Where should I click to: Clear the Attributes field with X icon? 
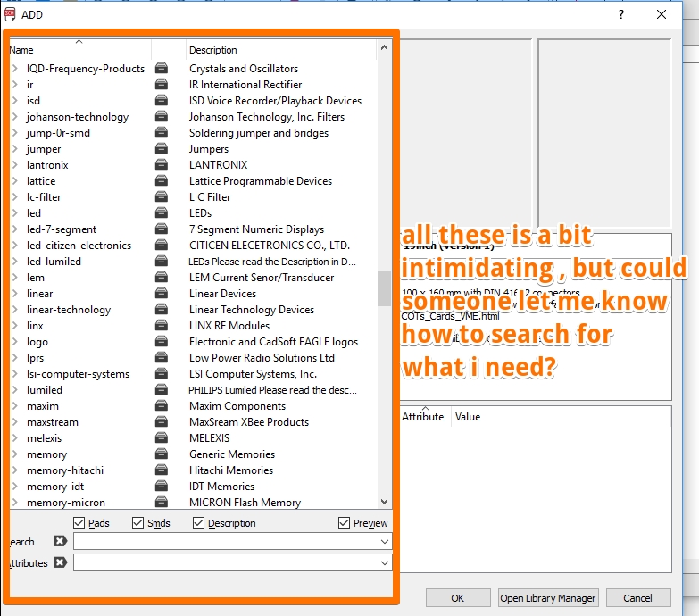pyautogui.click(x=60, y=562)
